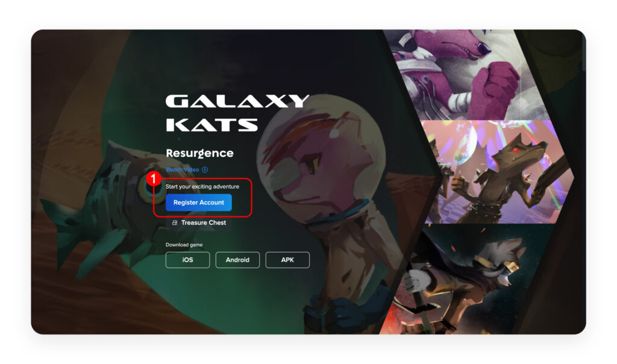Click the red number 1 step marker

click(154, 178)
